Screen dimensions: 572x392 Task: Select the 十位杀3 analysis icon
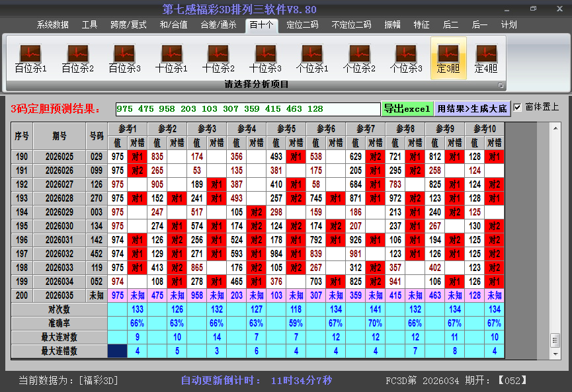(x=265, y=58)
